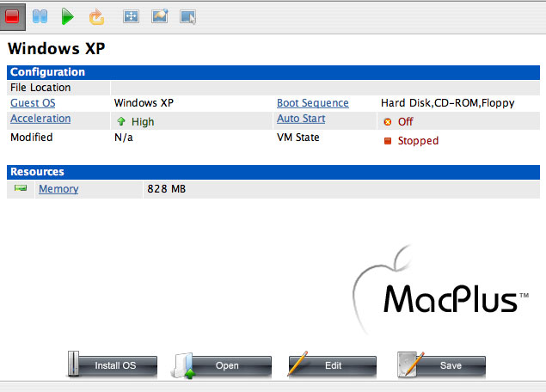Viewport: 546px width, 392px height.
Task: Open the Guest OS link
Action: pyautogui.click(x=33, y=103)
